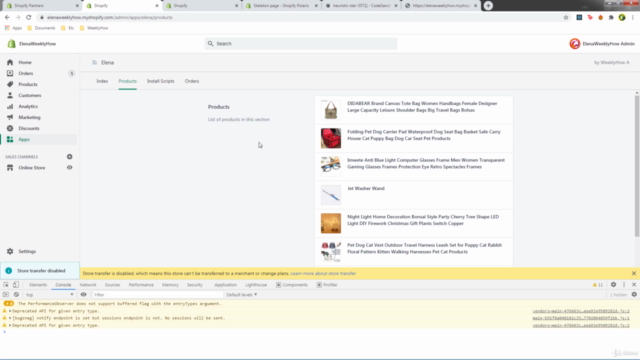Click the browser address bar URL

(109, 18)
